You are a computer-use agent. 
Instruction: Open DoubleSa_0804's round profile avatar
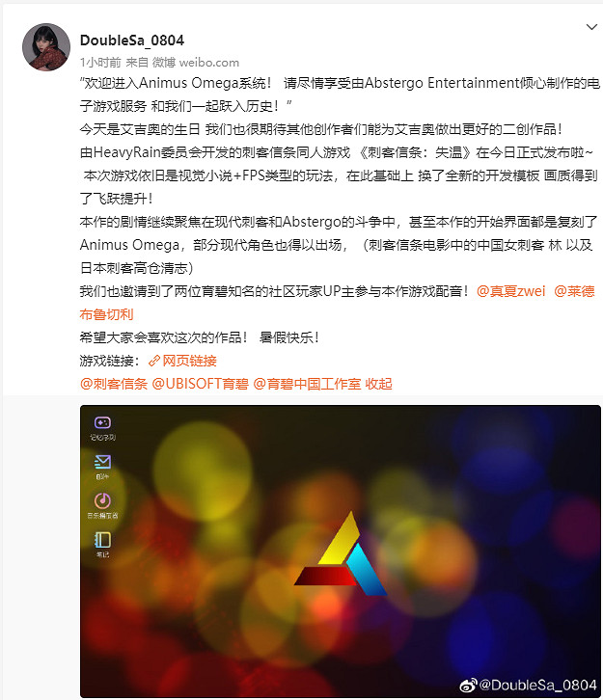click(x=46, y=47)
